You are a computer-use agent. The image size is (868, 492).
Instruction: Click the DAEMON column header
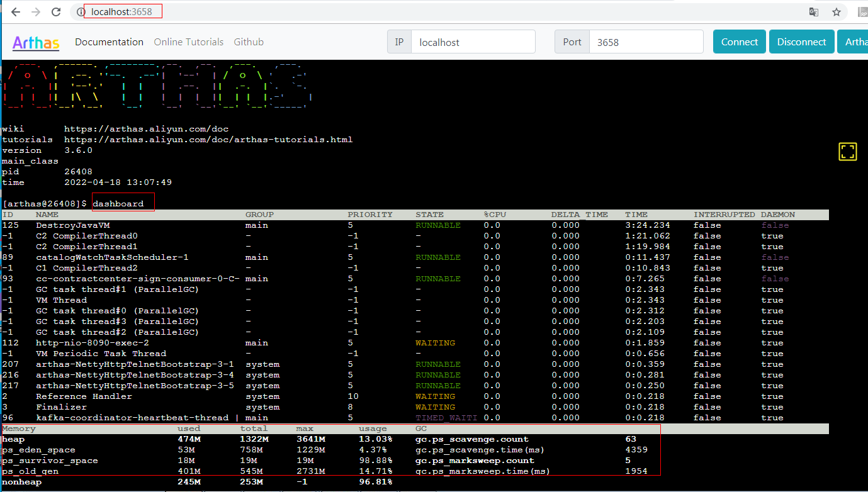778,215
